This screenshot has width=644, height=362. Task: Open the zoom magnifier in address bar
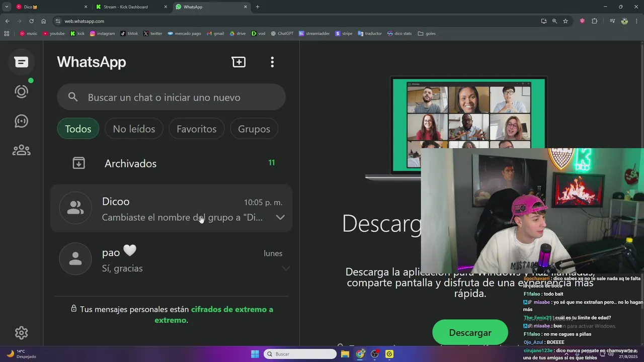click(x=554, y=21)
